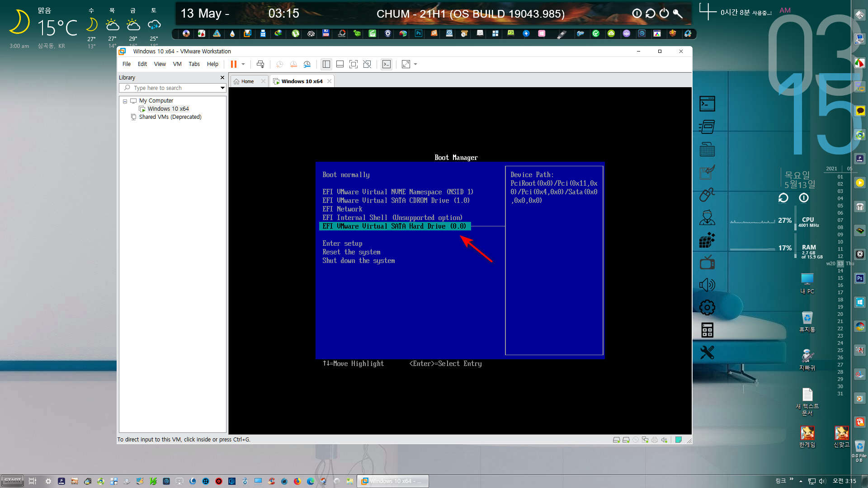The width and height of the screenshot is (868, 488).
Task: Click the first hard disk status icon
Action: click(x=616, y=440)
